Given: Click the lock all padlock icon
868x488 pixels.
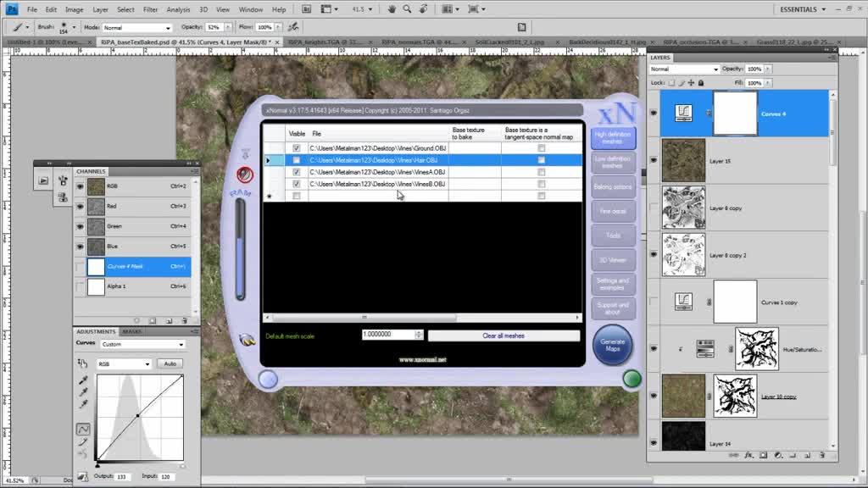Looking at the screenshot, I should click(701, 83).
